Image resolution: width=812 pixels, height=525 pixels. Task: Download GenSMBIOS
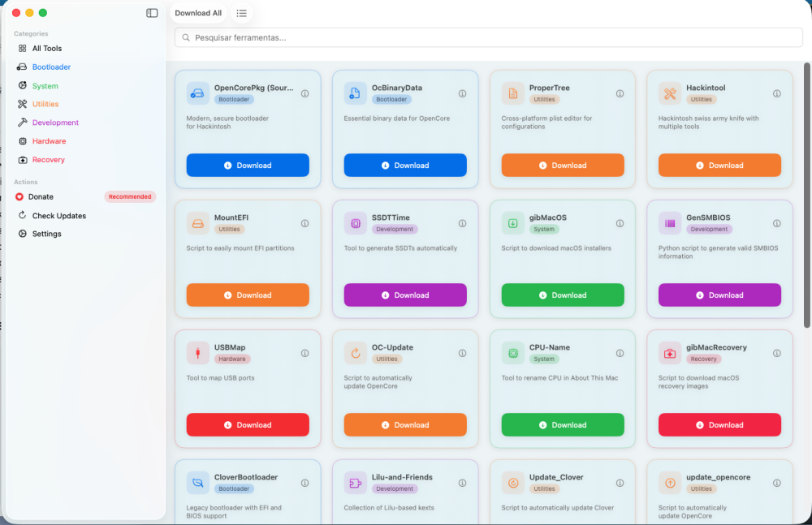point(719,295)
